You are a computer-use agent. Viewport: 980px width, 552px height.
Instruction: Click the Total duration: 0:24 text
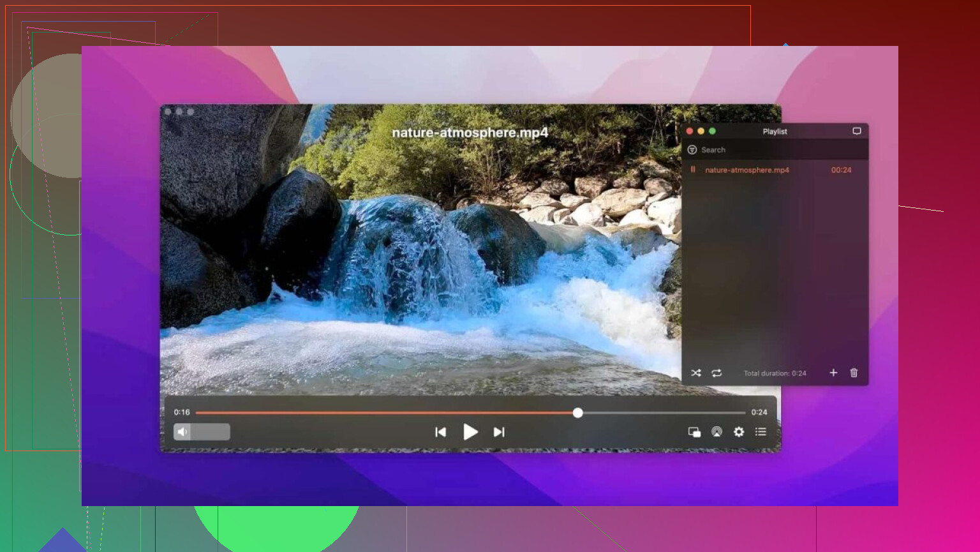tap(775, 373)
